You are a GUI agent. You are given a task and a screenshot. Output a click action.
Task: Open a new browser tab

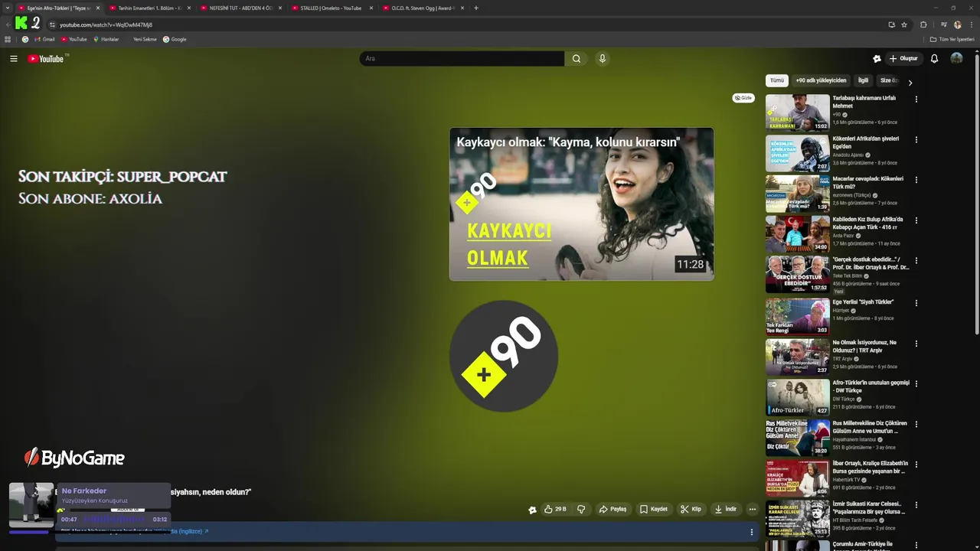(476, 8)
